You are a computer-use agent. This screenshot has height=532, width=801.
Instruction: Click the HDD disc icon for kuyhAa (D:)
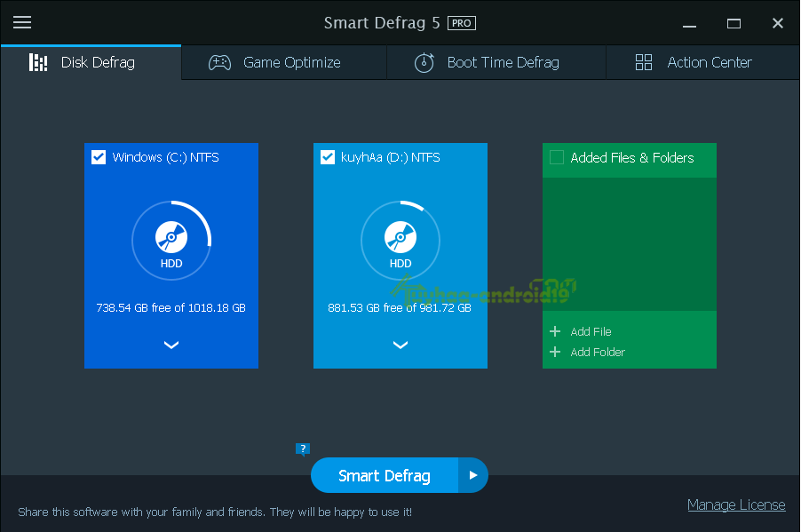(x=400, y=237)
